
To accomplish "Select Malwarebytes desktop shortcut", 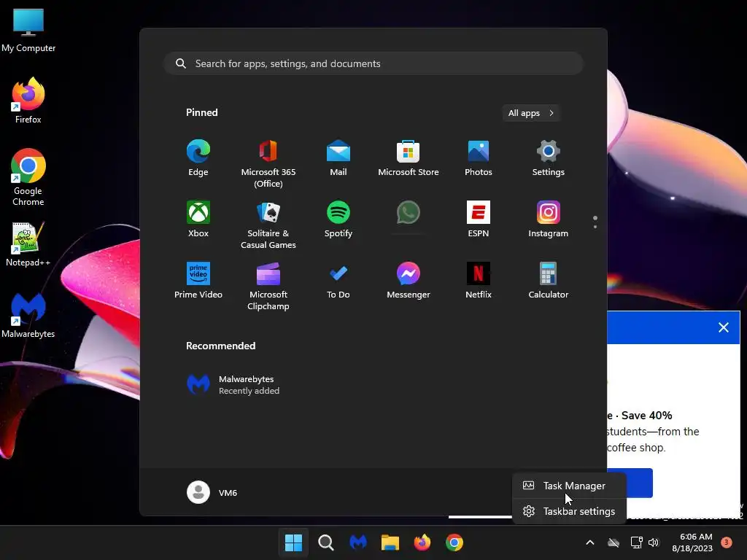I will tap(28, 314).
